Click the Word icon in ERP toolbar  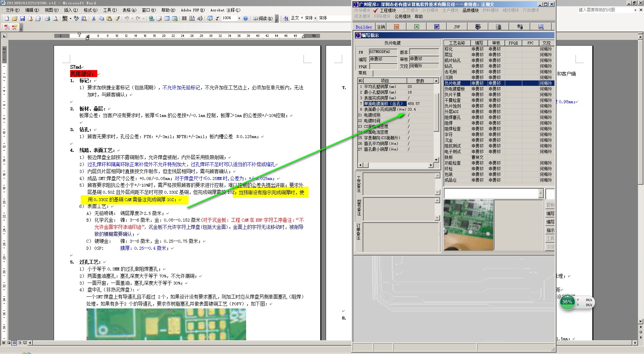[437, 27]
